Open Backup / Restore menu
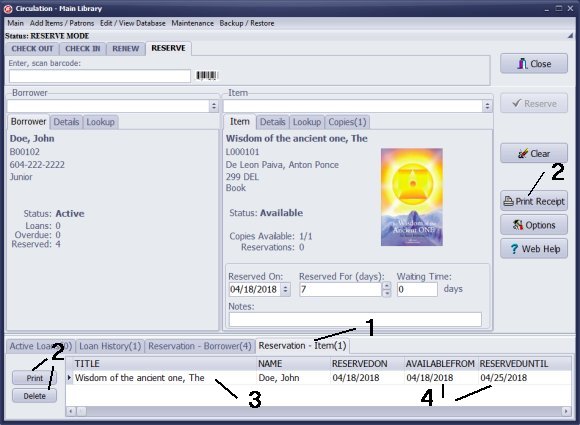The width and height of the screenshot is (580, 425). pyautogui.click(x=247, y=23)
